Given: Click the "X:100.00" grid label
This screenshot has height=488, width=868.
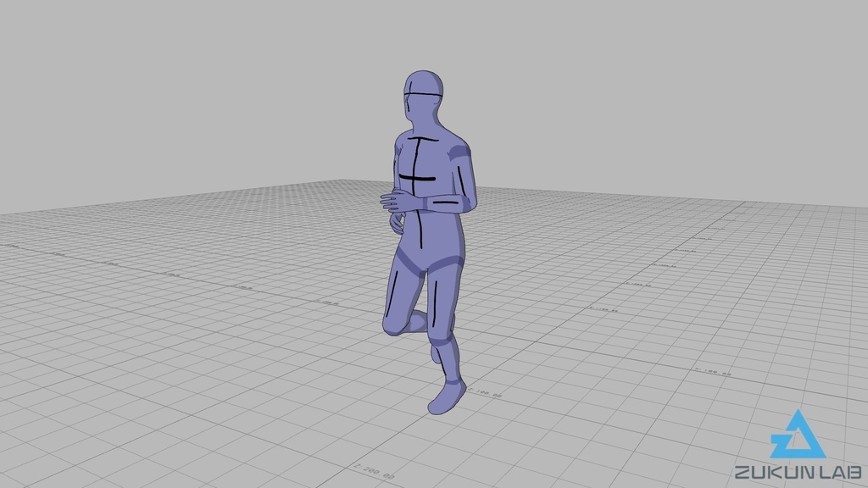Looking at the screenshot, I should pyautogui.click(x=713, y=371).
